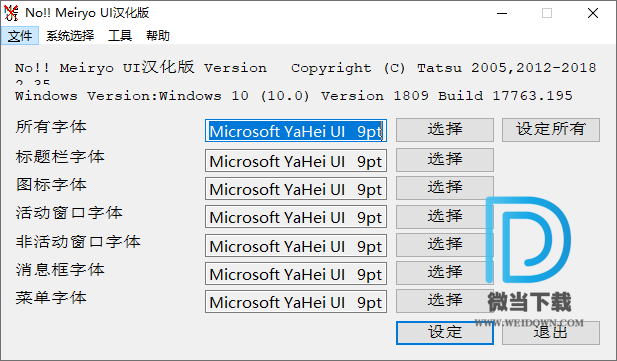
Task: Choose font via 选择 for 活动窗口字体
Action: point(445,216)
